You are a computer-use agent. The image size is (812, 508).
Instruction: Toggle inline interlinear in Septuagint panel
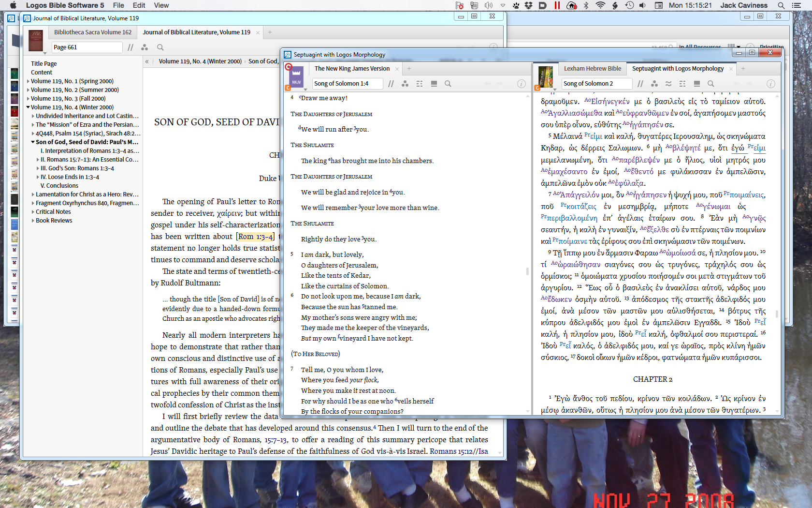[668, 84]
